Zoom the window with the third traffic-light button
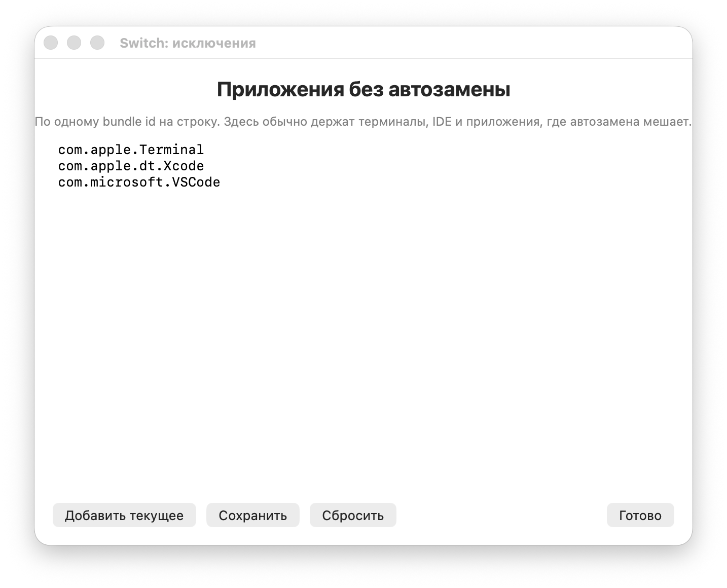The image size is (727, 588). click(97, 43)
